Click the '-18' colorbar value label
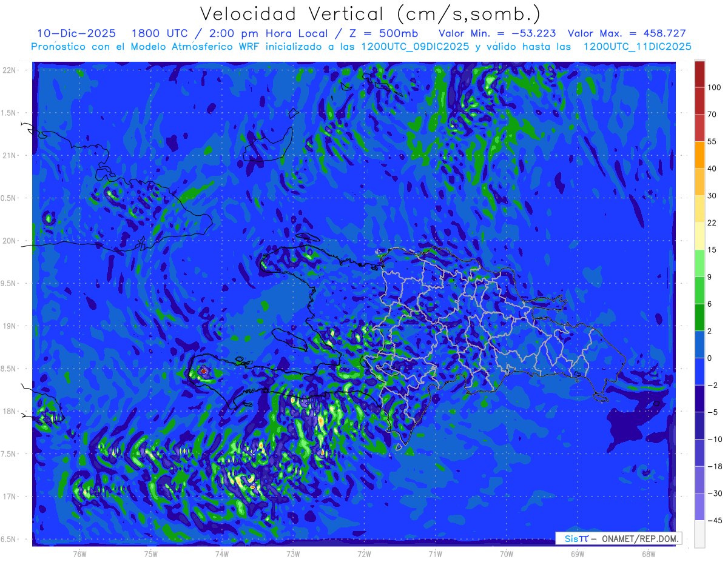The image size is (728, 562). tap(714, 466)
